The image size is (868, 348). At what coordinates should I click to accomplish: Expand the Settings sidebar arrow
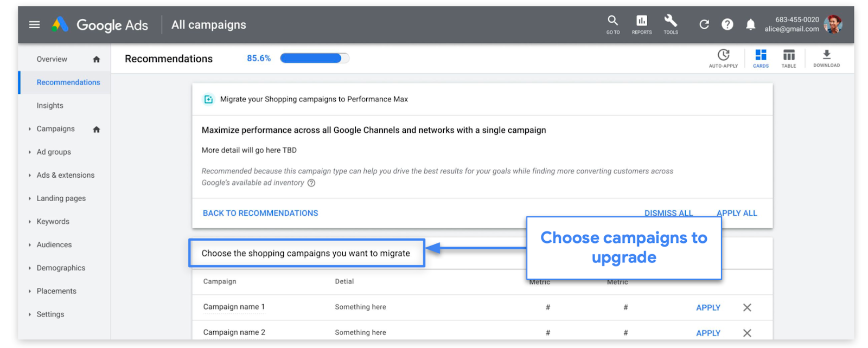pos(29,314)
